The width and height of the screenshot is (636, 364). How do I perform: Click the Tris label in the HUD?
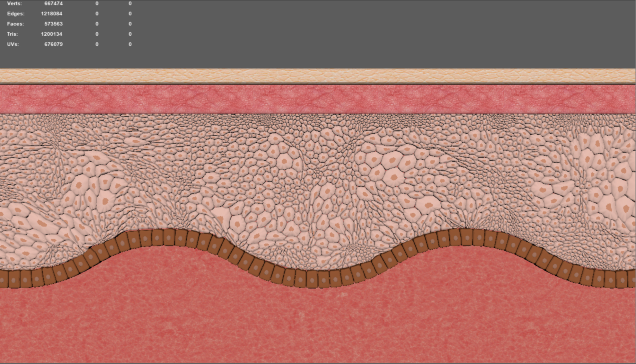[x=13, y=34]
